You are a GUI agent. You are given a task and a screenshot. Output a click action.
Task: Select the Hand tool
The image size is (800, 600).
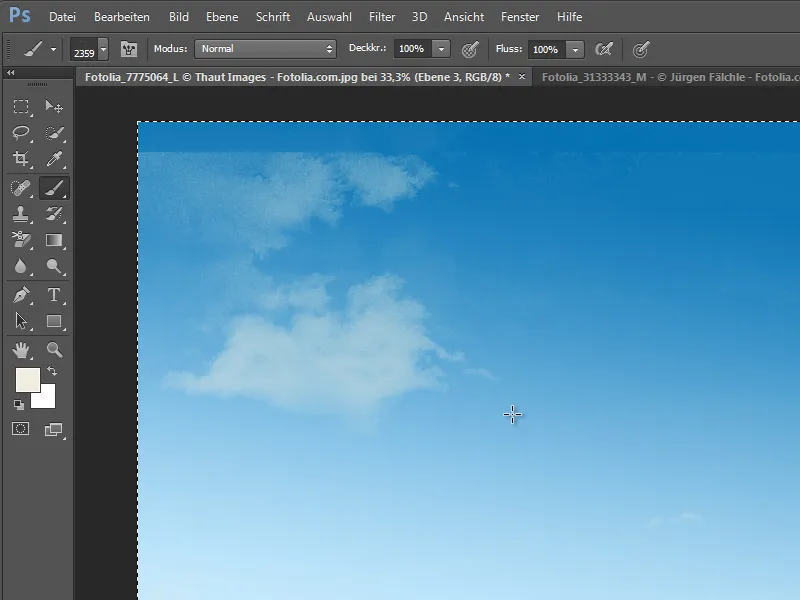pyautogui.click(x=21, y=350)
